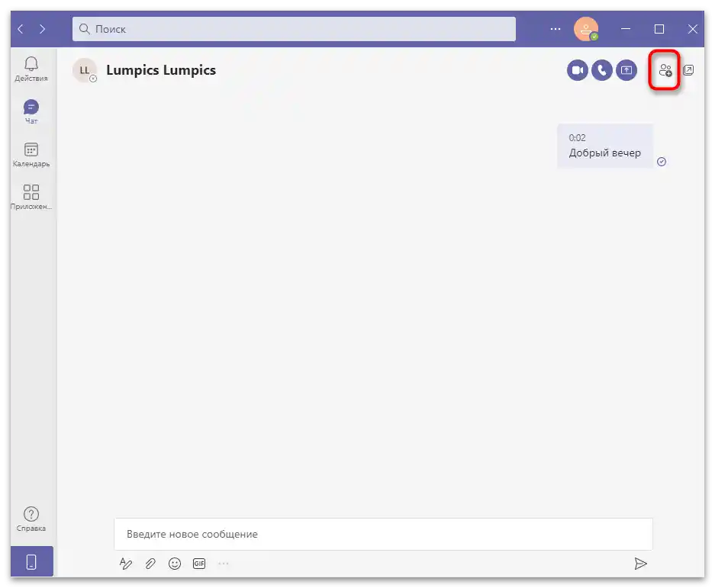Pop out the chat into new window
715x588 pixels.
pyautogui.click(x=688, y=70)
